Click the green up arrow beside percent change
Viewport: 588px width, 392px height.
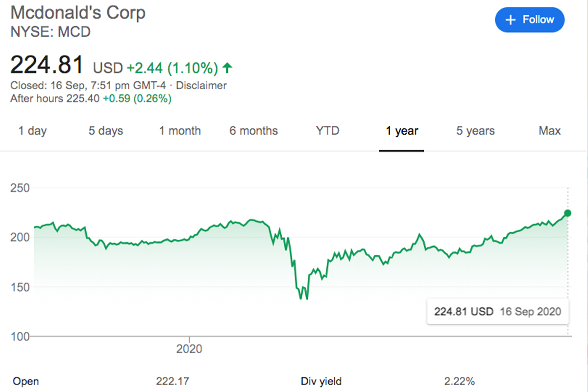tap(227, 67)
